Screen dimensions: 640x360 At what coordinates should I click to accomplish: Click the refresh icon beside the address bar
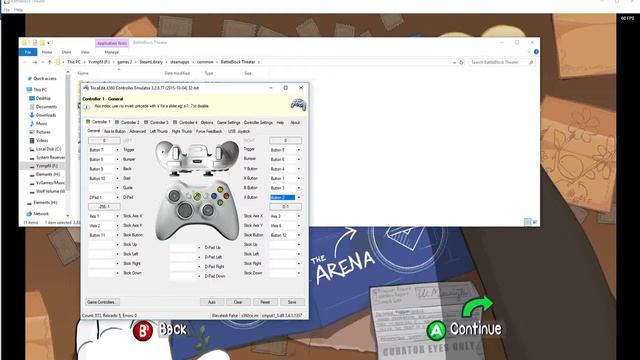(x=461, y=62)
